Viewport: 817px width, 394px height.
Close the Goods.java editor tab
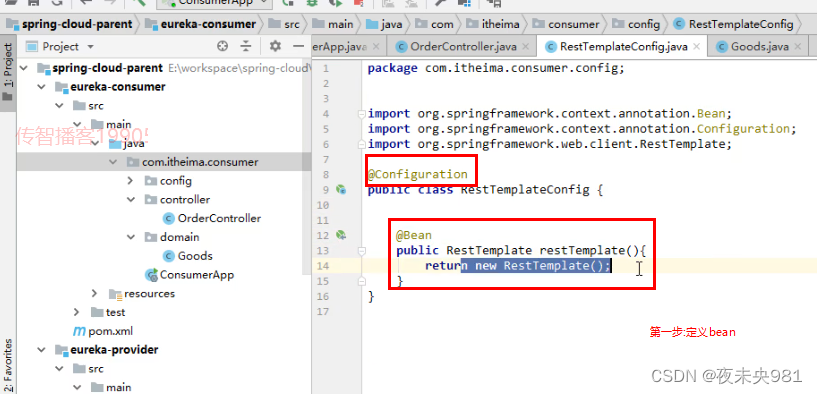tap(798, 47)
